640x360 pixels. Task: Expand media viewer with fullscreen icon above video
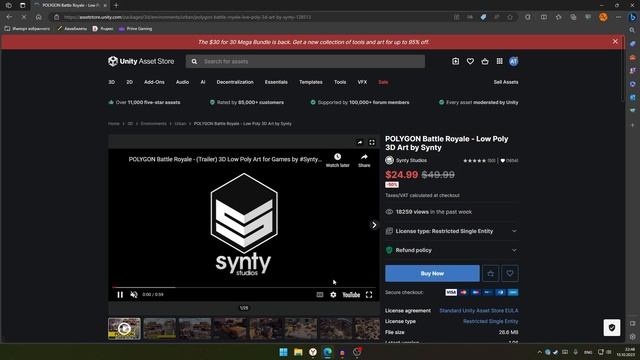[372, 142]
